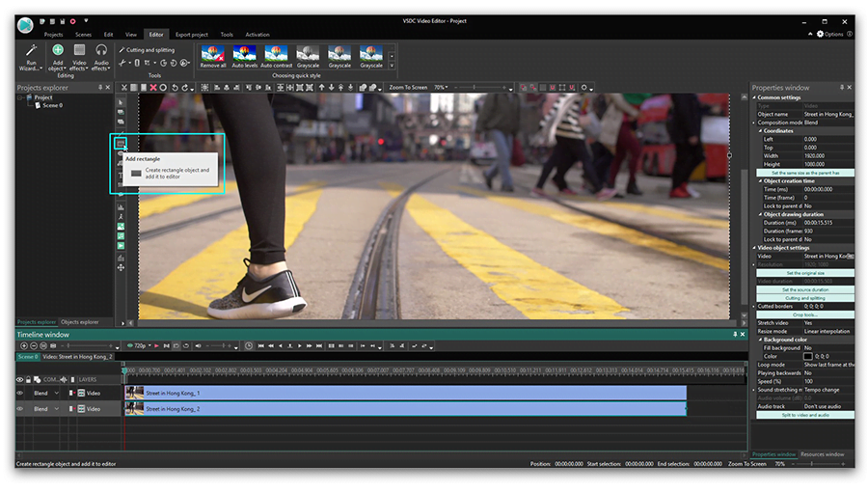Click the red delete X icon in editor toolbar
The image size is (868, 492).
(x=153, y=88)
